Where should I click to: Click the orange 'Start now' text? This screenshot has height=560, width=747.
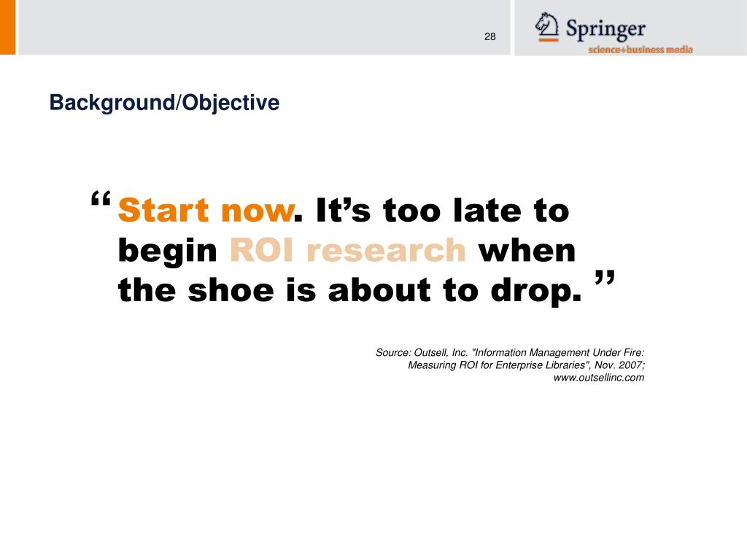click(x=206, y=210)
